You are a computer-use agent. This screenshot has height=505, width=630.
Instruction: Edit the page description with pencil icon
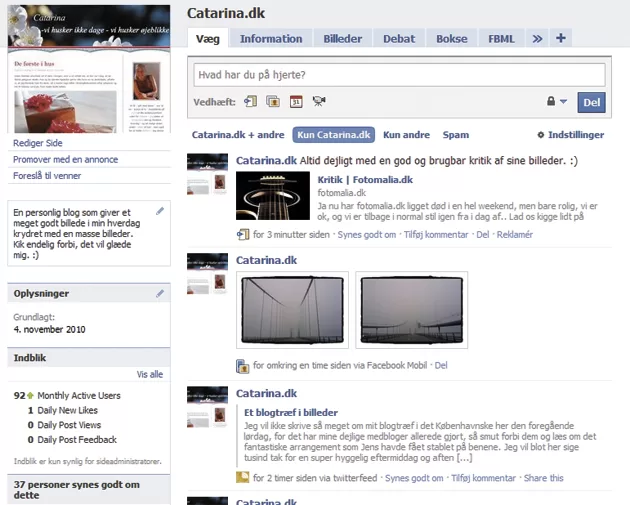point(160,212)
